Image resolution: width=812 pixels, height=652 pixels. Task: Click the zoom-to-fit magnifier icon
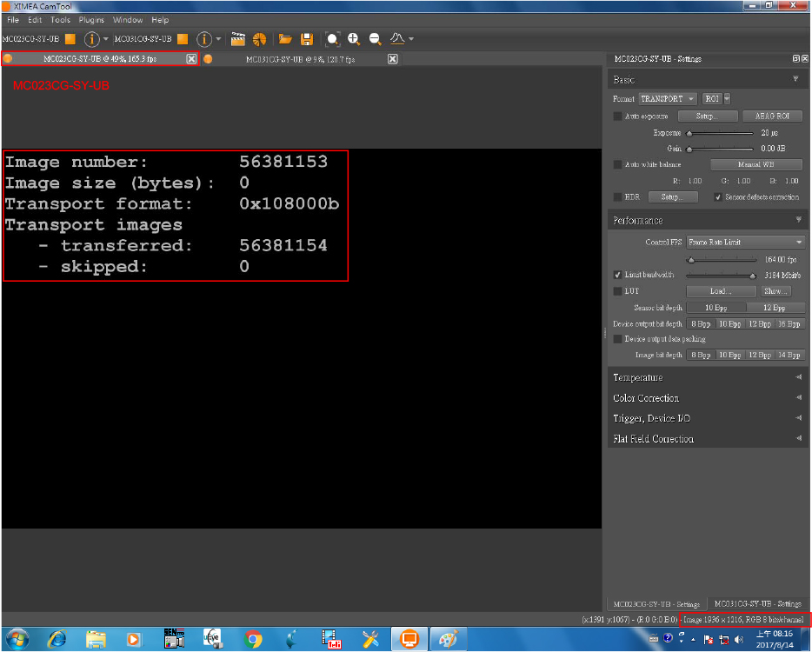[332, 39]
